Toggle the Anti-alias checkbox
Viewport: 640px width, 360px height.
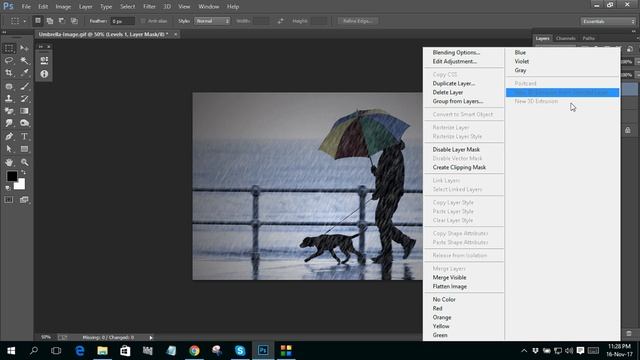pyautogui.click(x=143, y=21)
